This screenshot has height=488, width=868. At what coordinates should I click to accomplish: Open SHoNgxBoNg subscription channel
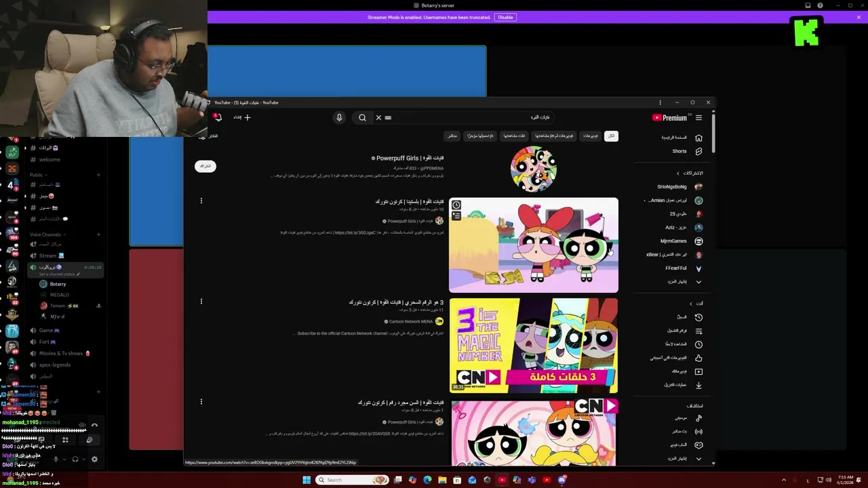point(679,186)
